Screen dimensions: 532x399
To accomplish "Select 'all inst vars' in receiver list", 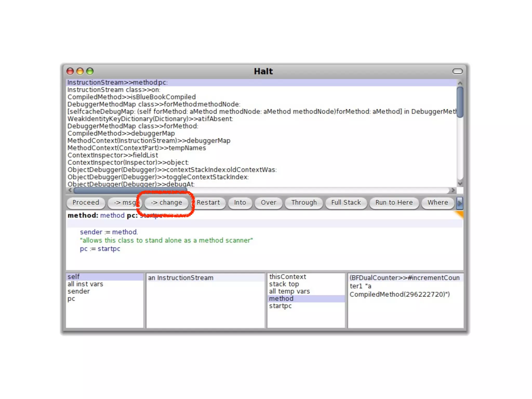I will [85, 284].
